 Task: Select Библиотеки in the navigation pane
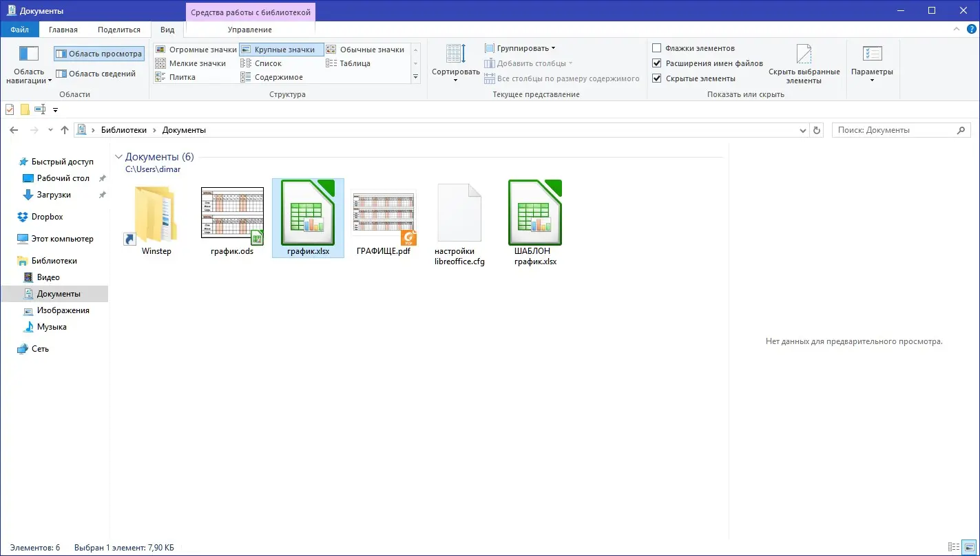(x=47, y=261)
